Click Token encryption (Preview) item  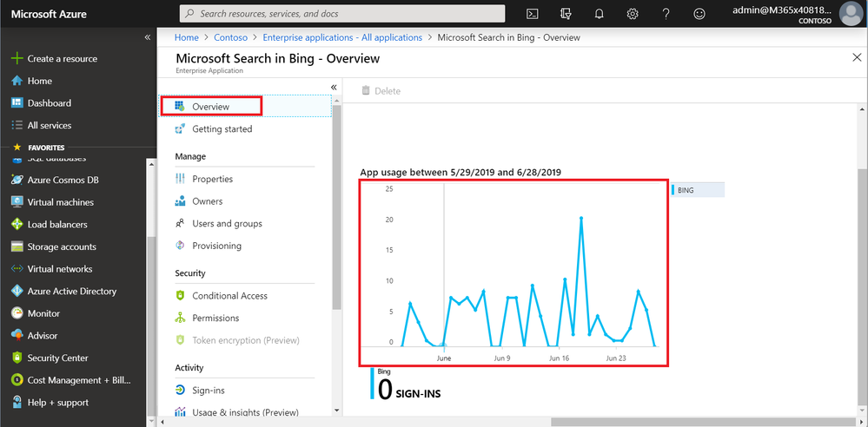237,340
